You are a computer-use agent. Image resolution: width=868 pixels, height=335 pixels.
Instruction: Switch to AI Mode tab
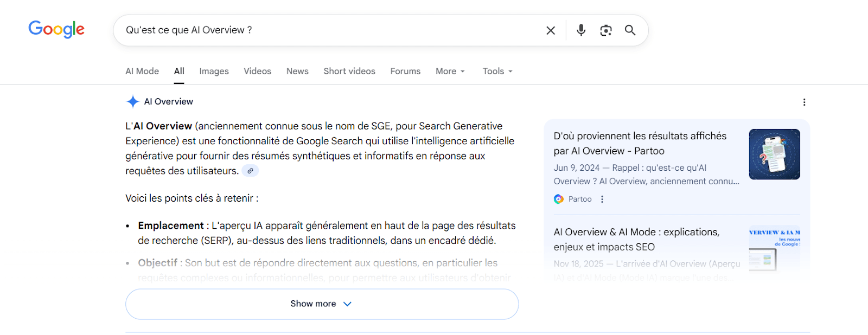point(142,71)
